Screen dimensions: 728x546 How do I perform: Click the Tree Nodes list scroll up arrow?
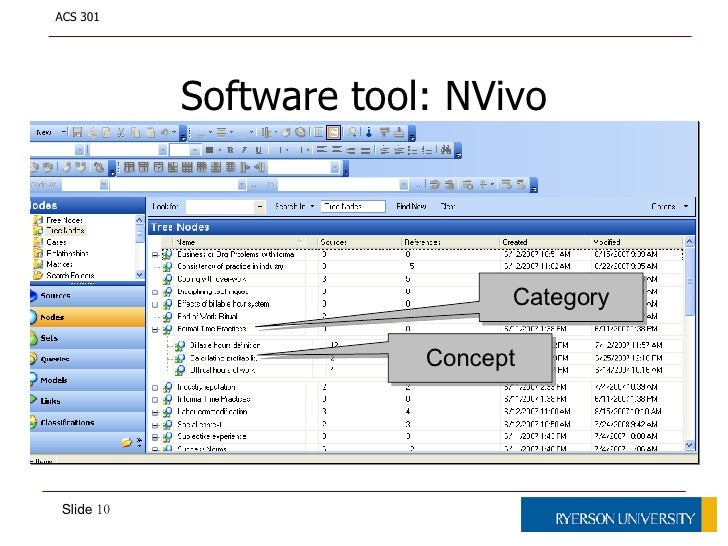tap(689, 242)
